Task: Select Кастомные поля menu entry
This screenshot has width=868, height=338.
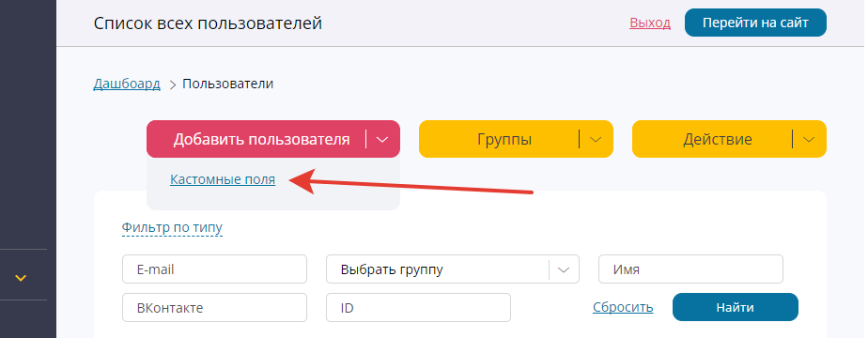Action: [x=223, y=179]
